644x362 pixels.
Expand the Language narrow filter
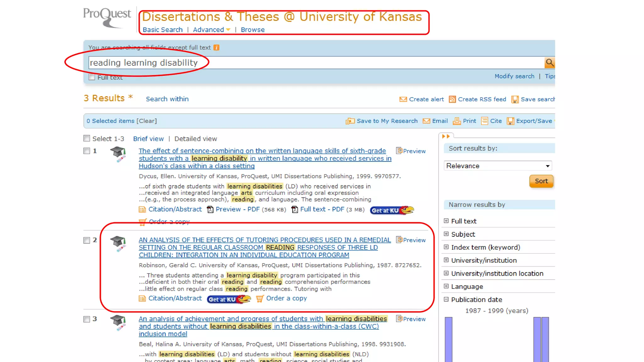click(x=446, y=286)
